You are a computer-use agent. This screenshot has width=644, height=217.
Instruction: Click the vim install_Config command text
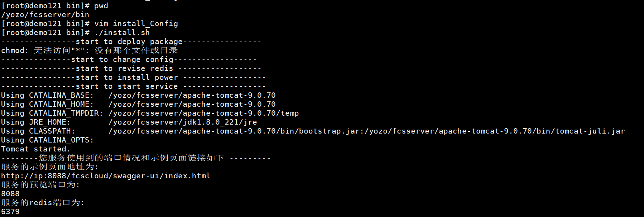(136, 24)
